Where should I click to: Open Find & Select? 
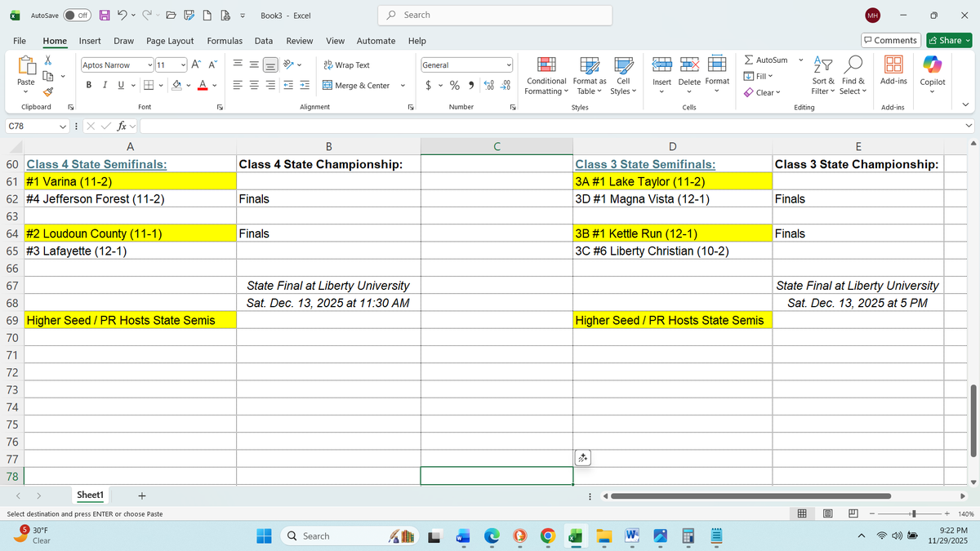pyautogui.click(x=853, y=76)
